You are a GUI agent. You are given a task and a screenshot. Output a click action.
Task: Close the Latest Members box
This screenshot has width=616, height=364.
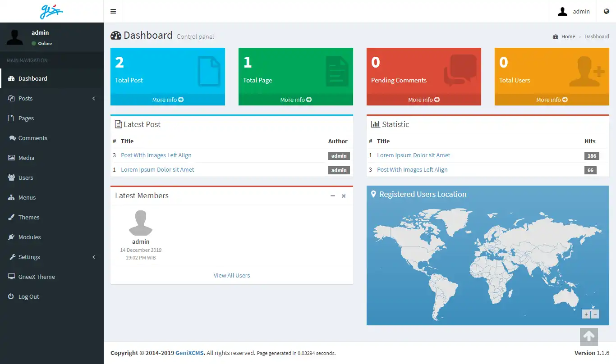(x=344, y=196)
